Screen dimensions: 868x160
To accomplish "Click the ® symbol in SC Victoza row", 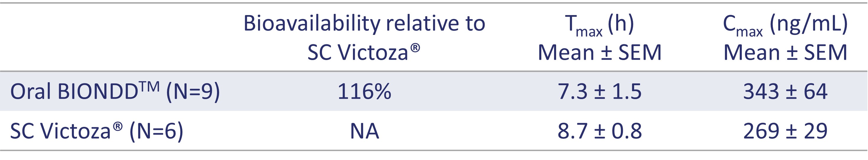I will point(118,127).
